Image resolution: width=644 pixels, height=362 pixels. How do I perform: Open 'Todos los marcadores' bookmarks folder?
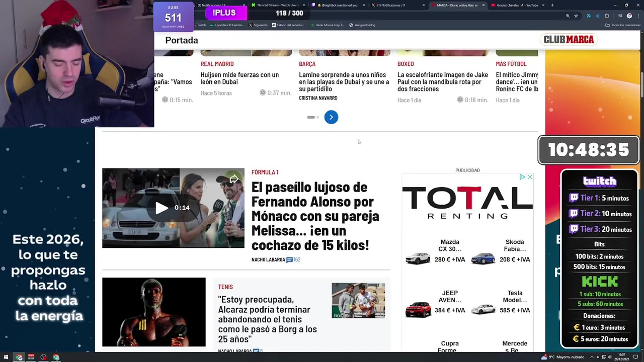(623, 25)
